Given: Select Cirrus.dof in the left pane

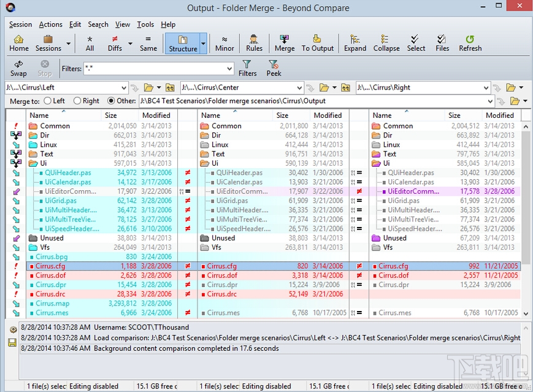Looking at the screenshot, I should click(x=52, y=275).
